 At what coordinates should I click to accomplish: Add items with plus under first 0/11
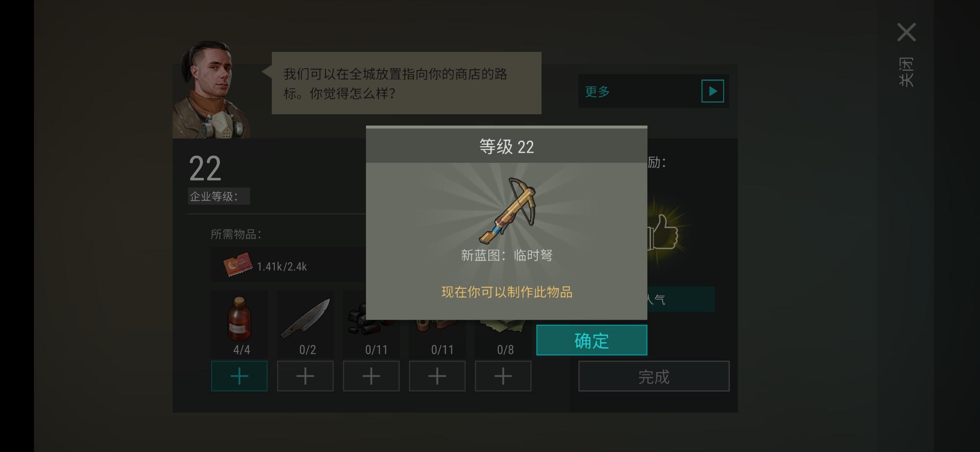(x=371, y=376)
